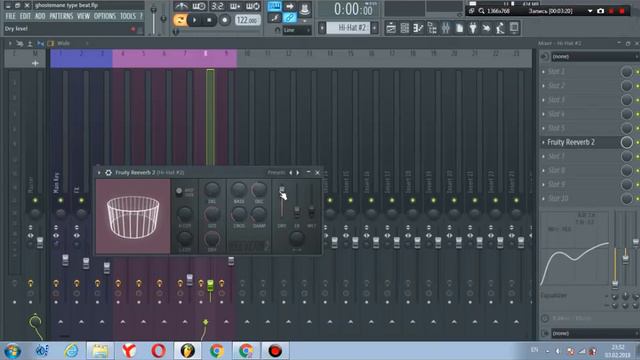
Task: Click the typing keyboard to piano icon
Action: [x=274, y=6]
